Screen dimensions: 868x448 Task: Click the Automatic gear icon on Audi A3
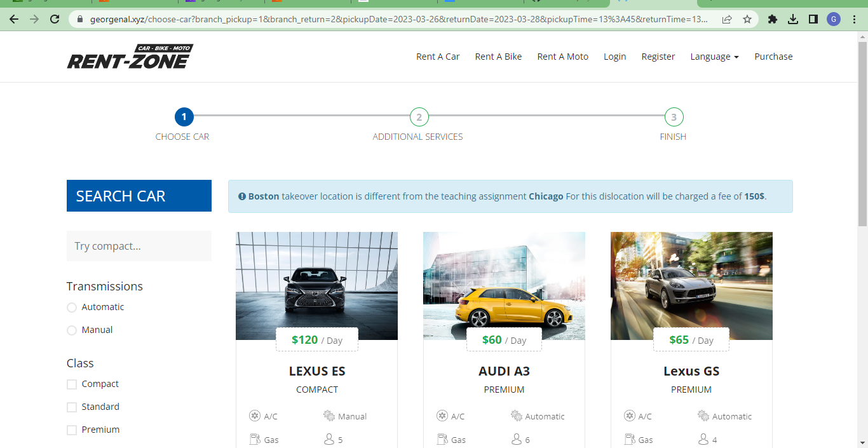tap(516, 416)
